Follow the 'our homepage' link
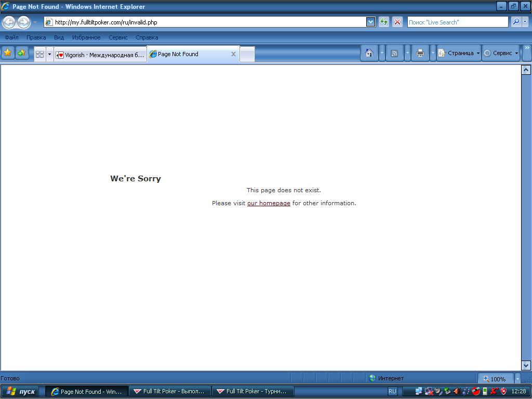This screenshot has height=399, width=532. 269,203
